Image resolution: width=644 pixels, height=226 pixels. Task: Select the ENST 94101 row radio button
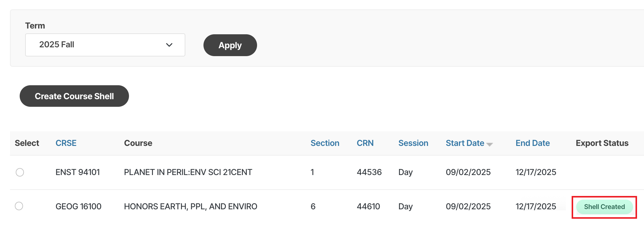(20, 172)
